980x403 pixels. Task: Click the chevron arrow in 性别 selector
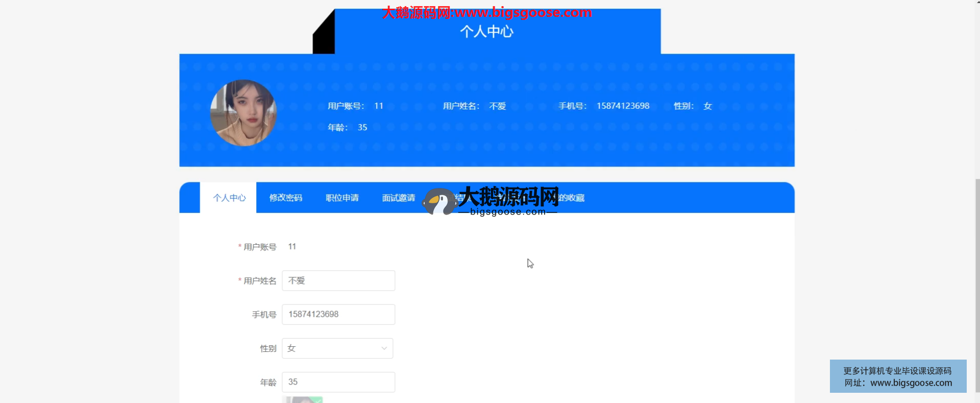[384, 348]
